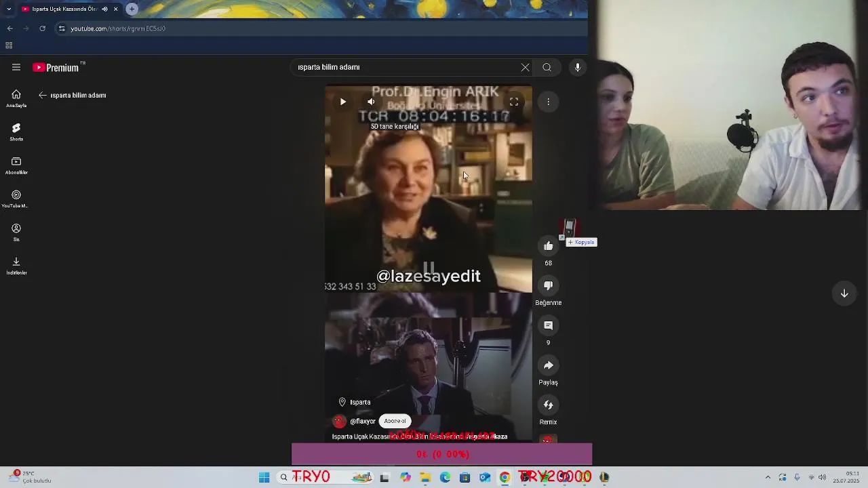Open File Explorer from the taskbar
Image resolution: width=868 pixels, height=488 pixels.
pos(425,478)
